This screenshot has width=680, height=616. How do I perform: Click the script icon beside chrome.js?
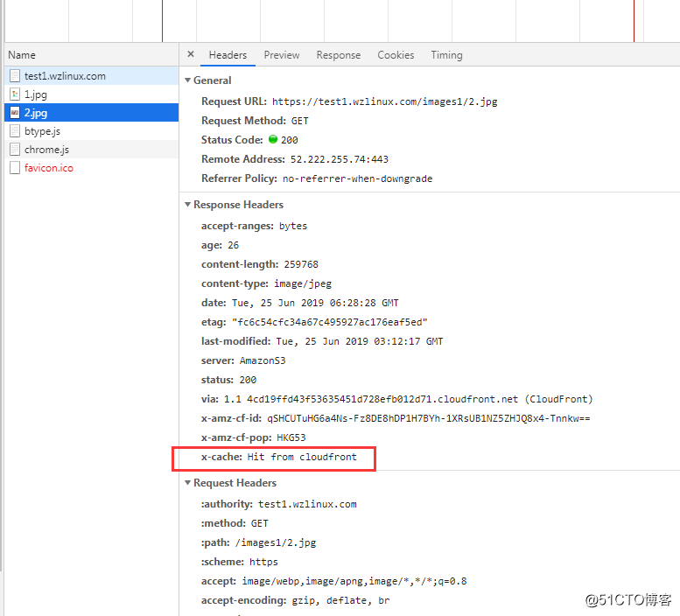(15, 150)
